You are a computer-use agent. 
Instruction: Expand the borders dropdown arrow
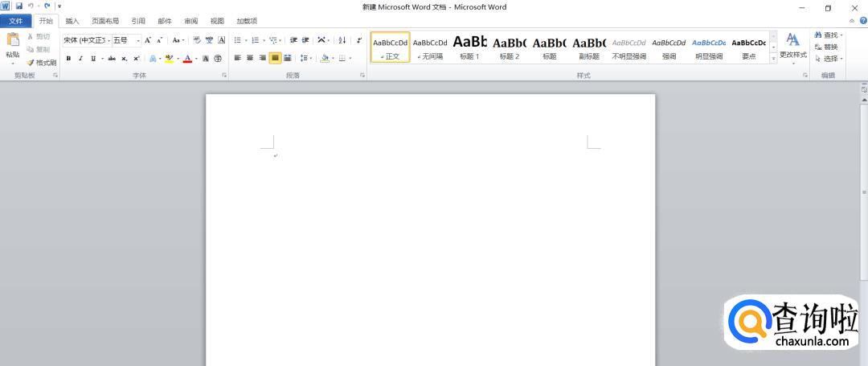click(x=350, y=58)
